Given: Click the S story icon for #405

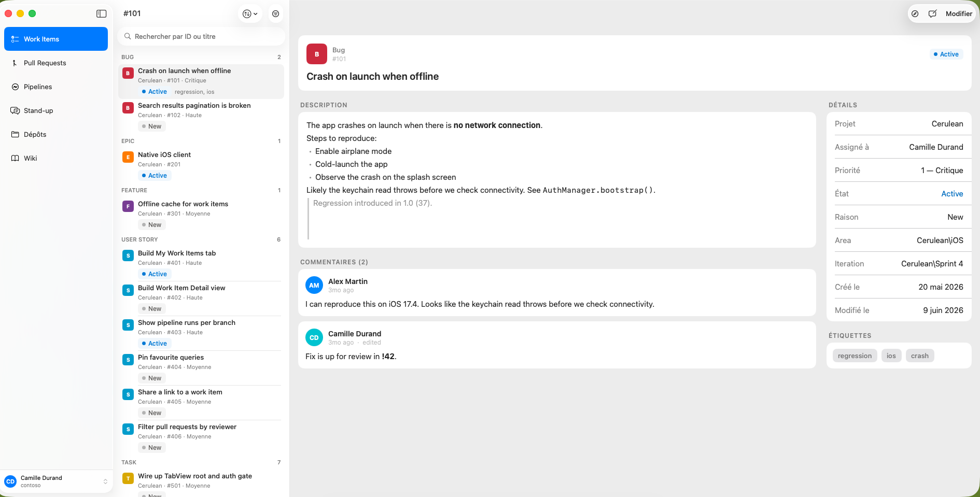Looking at the screenshot, I should [128, 394].
